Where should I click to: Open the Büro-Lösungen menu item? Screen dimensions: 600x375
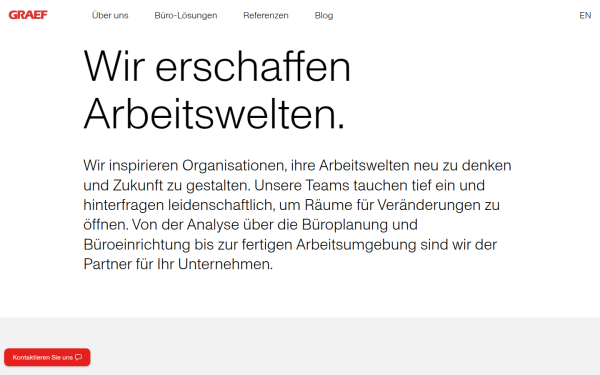[186, 15]
